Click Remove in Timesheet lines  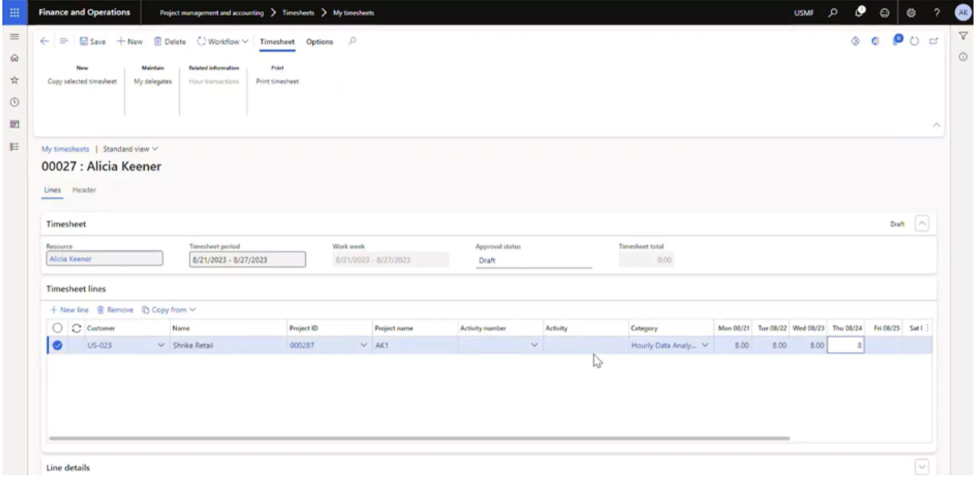[x=116, y=309]
